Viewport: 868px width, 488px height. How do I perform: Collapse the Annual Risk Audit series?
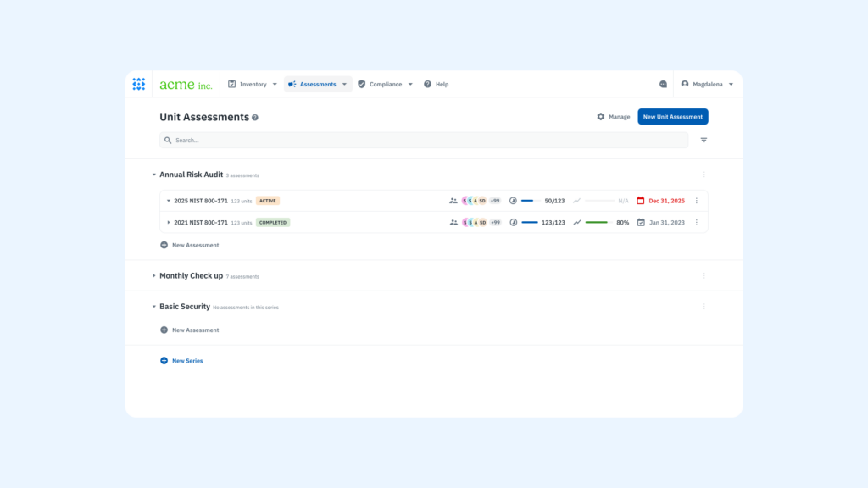coord(154,175)
